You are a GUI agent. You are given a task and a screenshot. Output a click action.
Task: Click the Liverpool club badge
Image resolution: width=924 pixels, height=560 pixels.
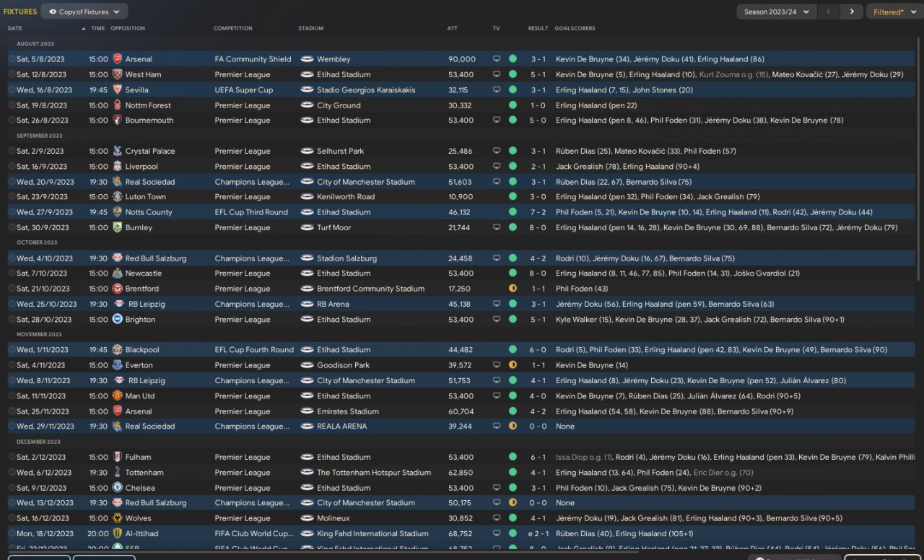pyautogui.click(x=117, y=166)
